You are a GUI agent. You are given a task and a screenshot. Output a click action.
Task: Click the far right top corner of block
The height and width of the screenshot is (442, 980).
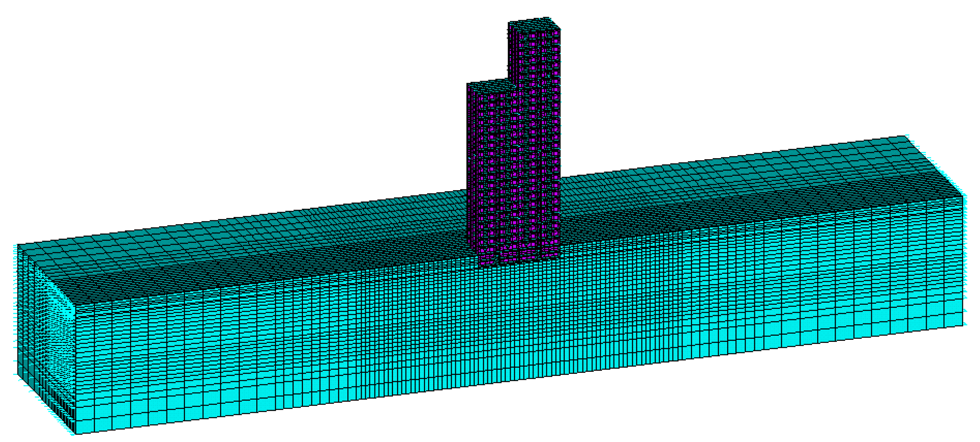pos(906,136)
